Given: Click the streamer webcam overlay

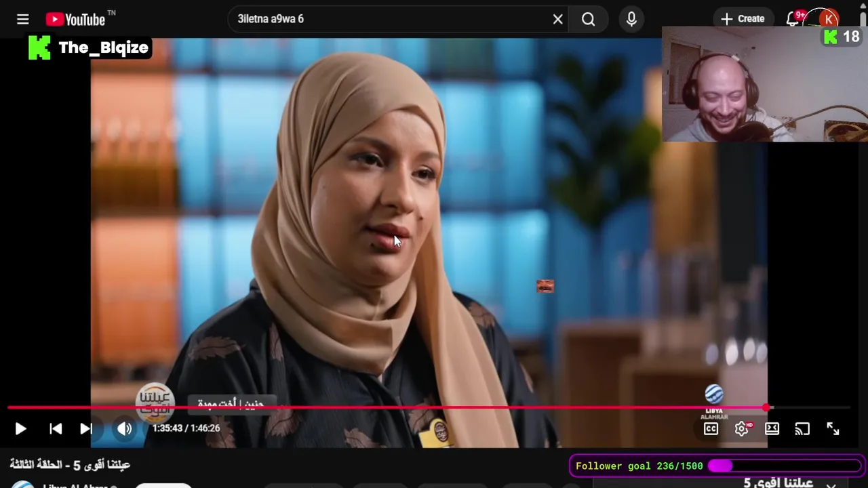Looking at the screenshot, I should click(x=765, y=84).
